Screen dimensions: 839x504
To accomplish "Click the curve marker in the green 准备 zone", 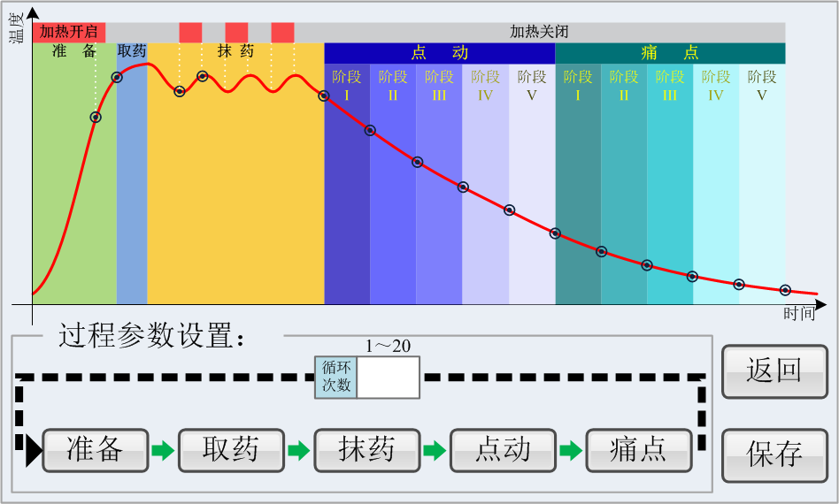I will click(x=96, y=117).
